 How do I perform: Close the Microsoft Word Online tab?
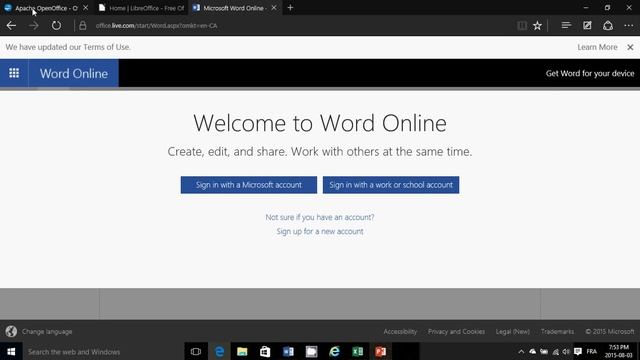(274, 8)
